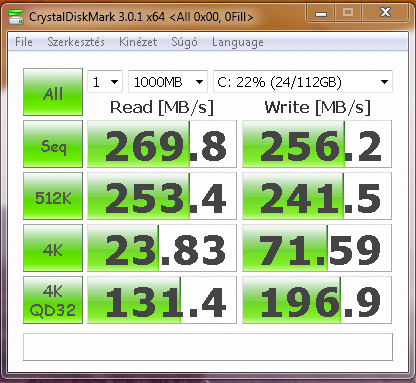Click the CrystalDiskMark app icon in title bar
Screen dimensions: 416x383
tap(16, 17)
